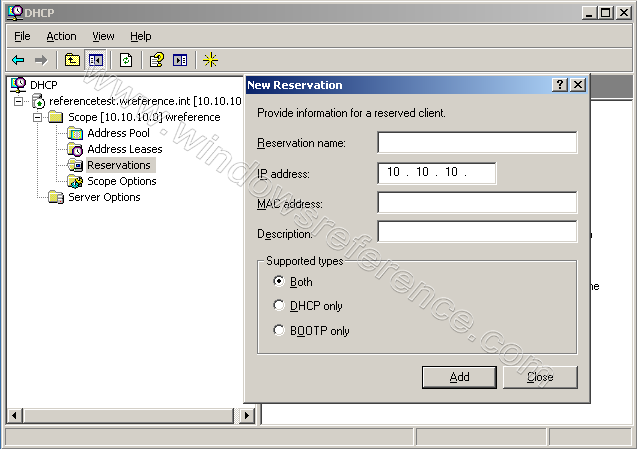This screenshot has width=637, height=449.
Task: Open the View menu
Action: 103,36
